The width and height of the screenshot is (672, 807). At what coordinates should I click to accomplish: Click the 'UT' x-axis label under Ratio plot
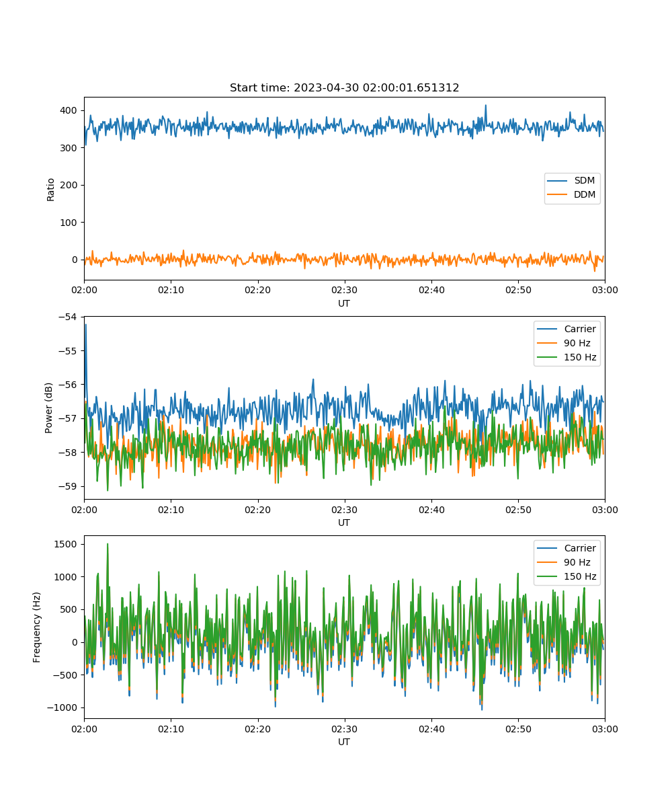tap(344, 303)
